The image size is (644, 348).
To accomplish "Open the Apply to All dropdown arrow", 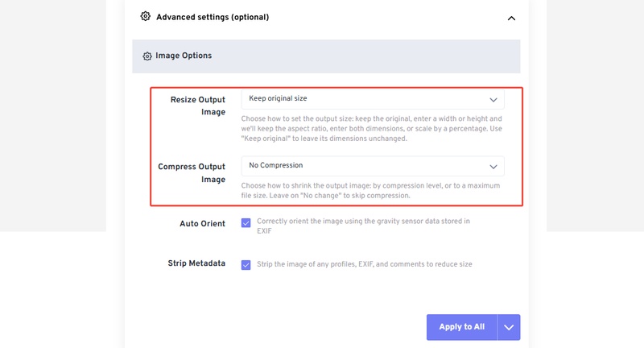I will (509, 327).
